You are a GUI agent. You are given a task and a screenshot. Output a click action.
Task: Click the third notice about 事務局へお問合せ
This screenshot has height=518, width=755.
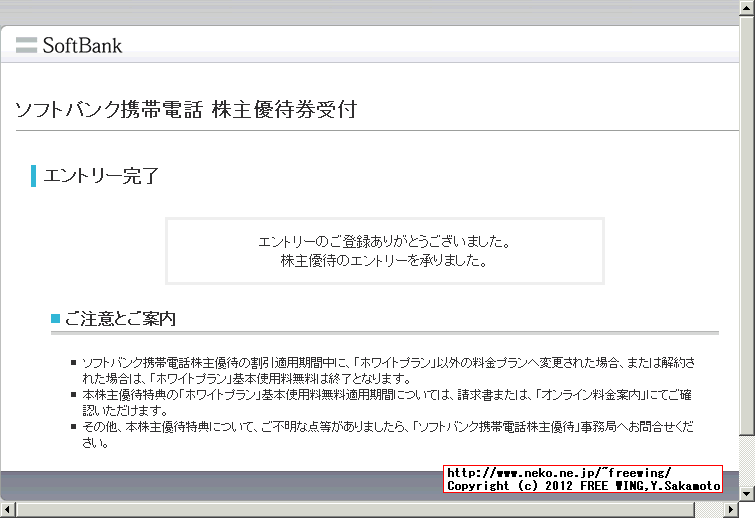pyautogui.click(x=388, y=434)
